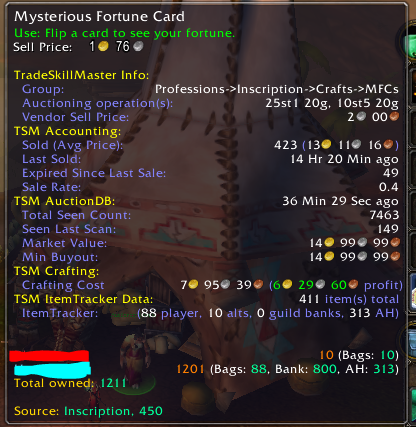Click the TSM AuctionDB heading

(64, 201)
